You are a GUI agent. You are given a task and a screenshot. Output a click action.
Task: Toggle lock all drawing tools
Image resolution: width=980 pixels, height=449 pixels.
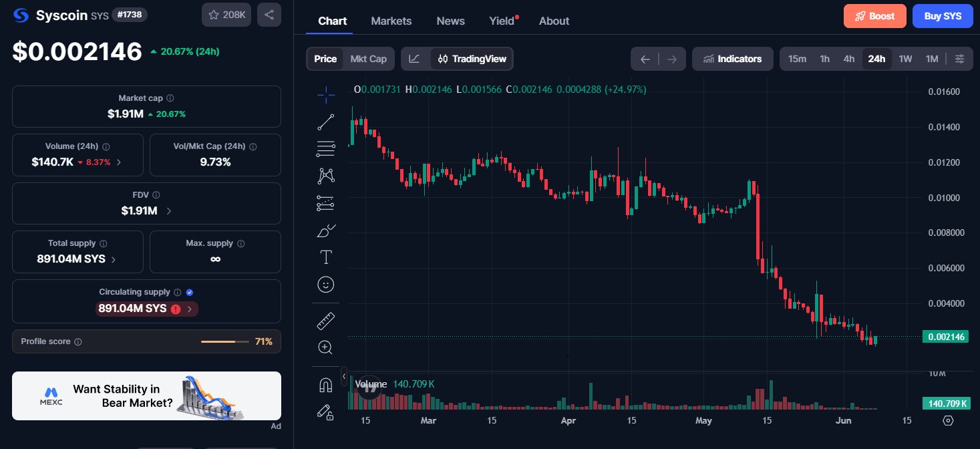pos(326,412)
